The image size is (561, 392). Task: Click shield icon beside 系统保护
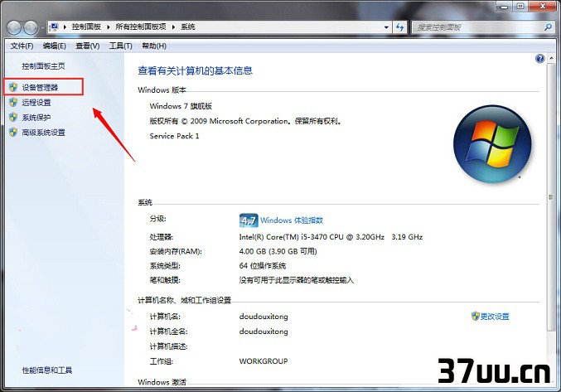(x=13, y=118)
